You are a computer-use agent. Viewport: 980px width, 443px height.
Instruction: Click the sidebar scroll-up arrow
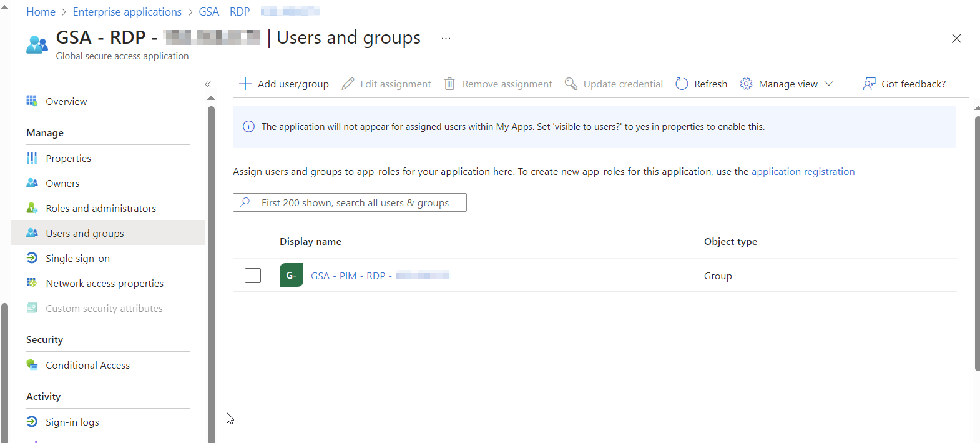tap(211, 98)
